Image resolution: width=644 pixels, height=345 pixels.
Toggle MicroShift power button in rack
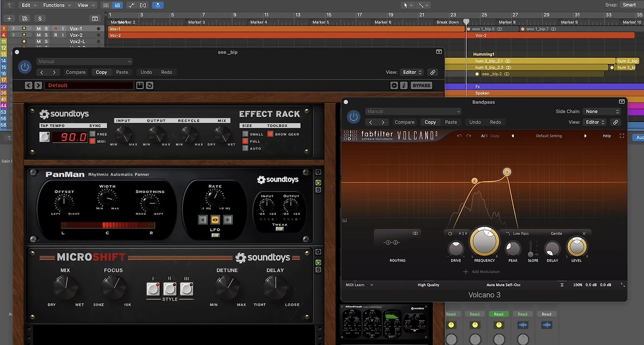(x=318, y=263)
